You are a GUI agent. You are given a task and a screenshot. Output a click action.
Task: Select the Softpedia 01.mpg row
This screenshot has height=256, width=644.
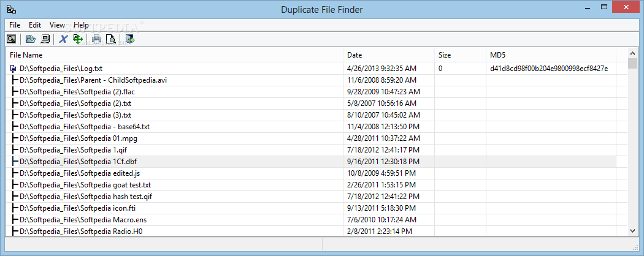pos(316,138)
